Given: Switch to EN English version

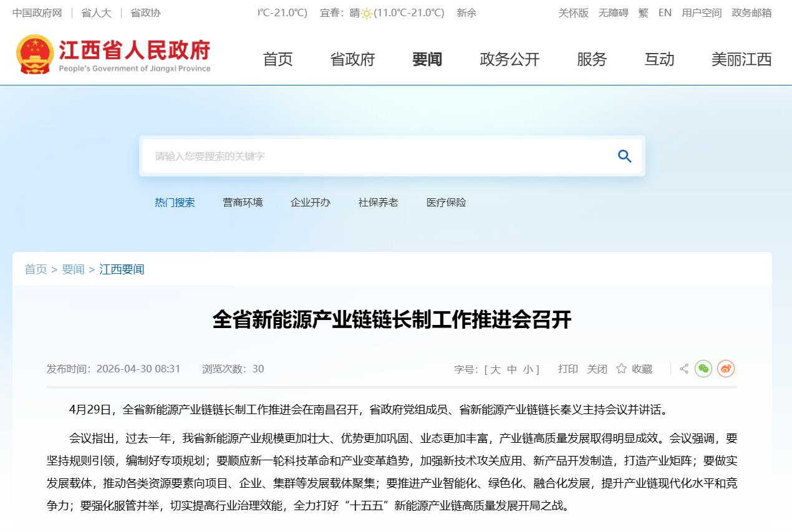Looking at the screenshot, I should pyautogui.click(x=665, y=12).
